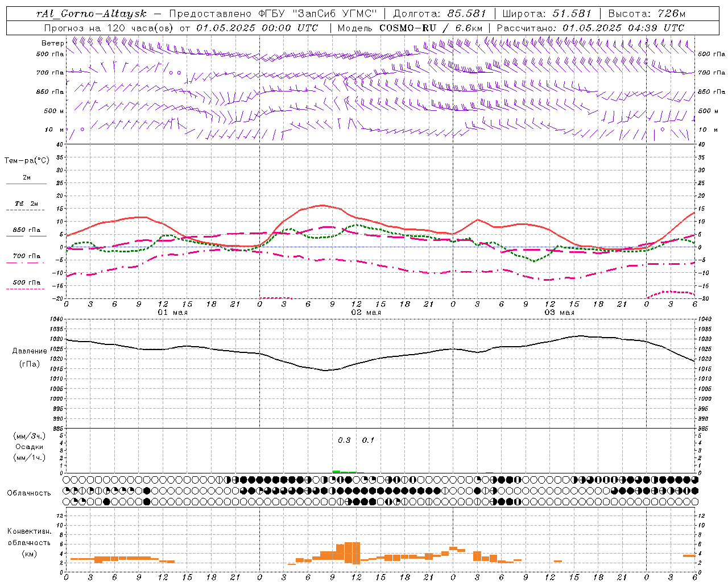The width and height of the screenshot is (728, 582).
Task: Click the Широта: 51.581 latitude value
Action: tap(547, 14)
